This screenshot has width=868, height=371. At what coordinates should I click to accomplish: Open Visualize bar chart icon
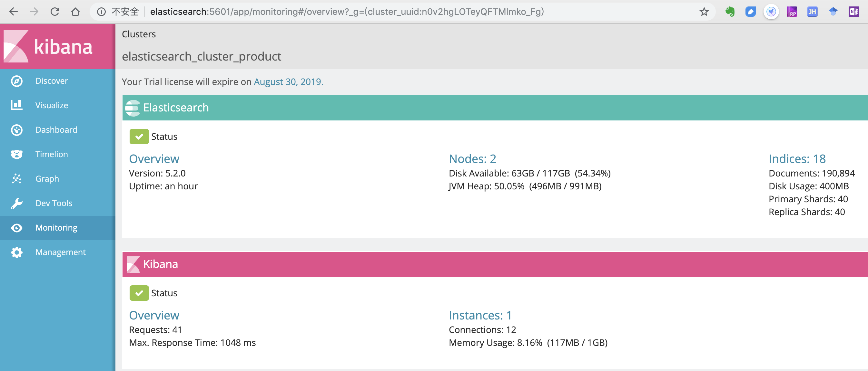[x=16, y=105]
